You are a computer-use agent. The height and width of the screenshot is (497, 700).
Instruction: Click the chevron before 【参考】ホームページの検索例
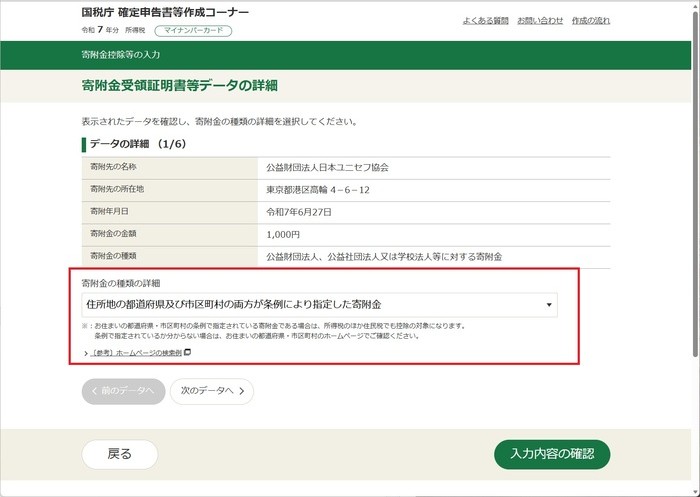(x=86, y=353)
